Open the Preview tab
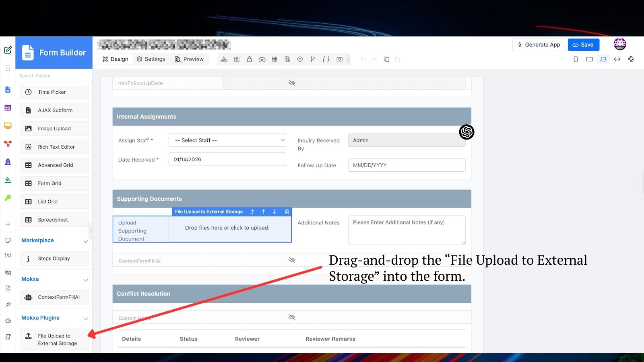This screenshot has height=362, width=644. pyautogui.click(x=189, y=59)
